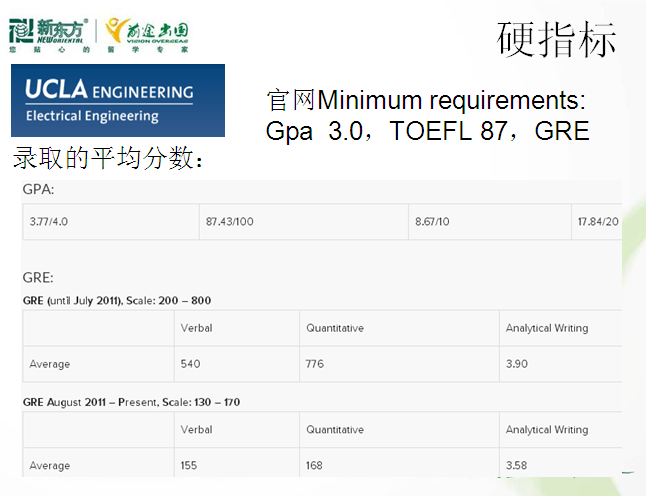Select the 3.77/4.0 GPA cell
This screenshot has width=646, height=496.
point(111,222)
